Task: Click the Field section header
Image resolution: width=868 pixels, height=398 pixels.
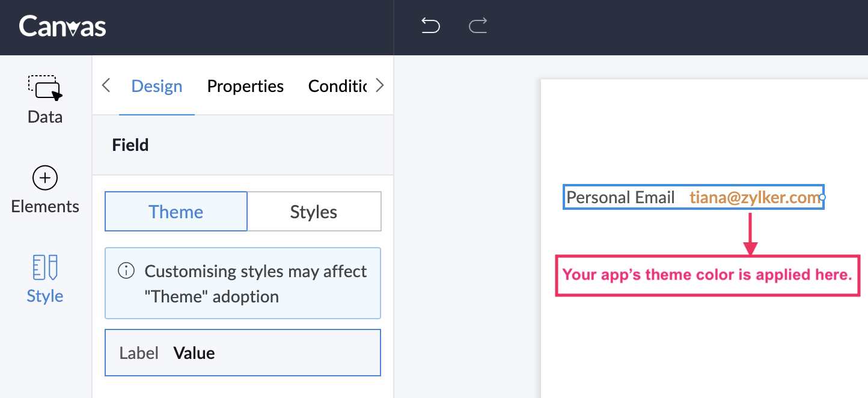Action: [x=130, y=145]
